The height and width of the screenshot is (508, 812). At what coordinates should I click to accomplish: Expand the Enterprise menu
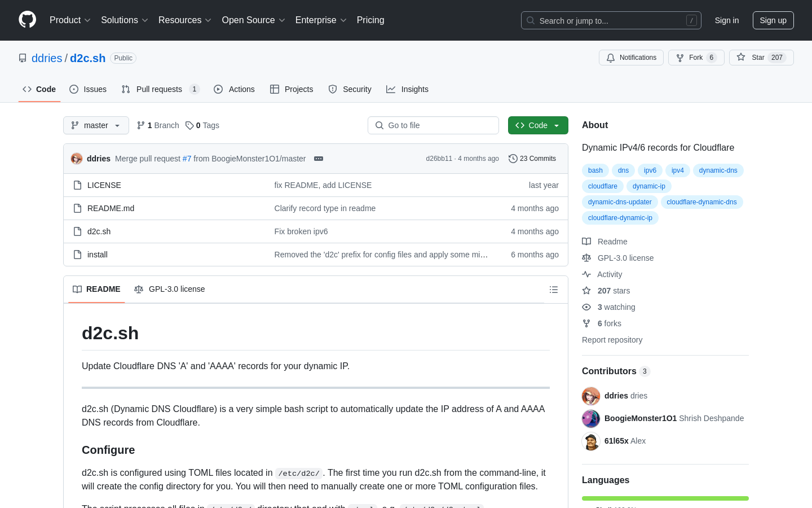point(321,20)
